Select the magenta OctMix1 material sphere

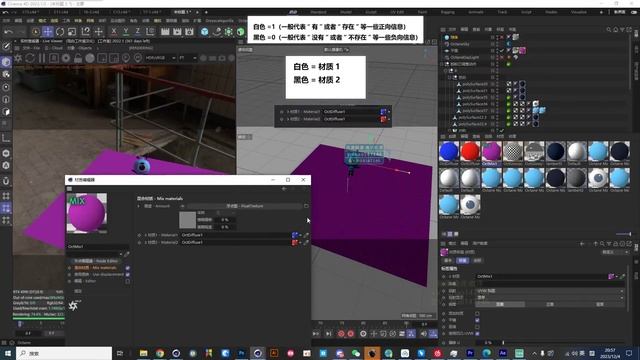click(x=491, y=151)
